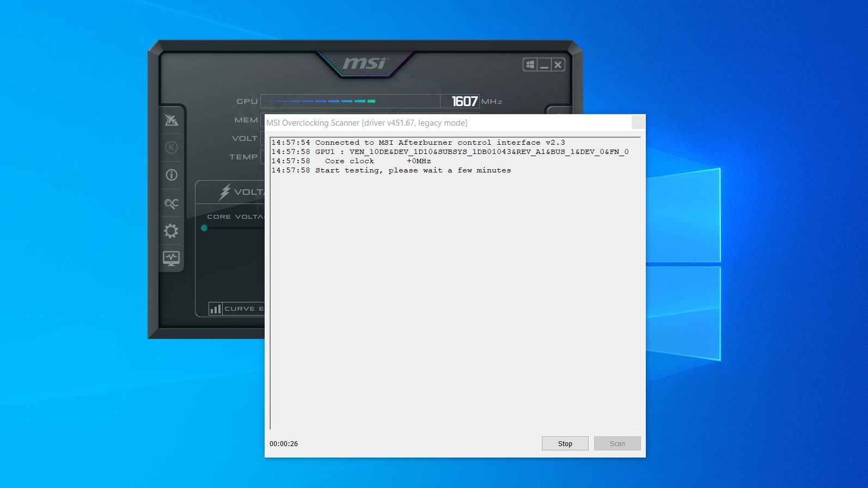Click the lightning bolt Voltage panel header

point(225,192)
